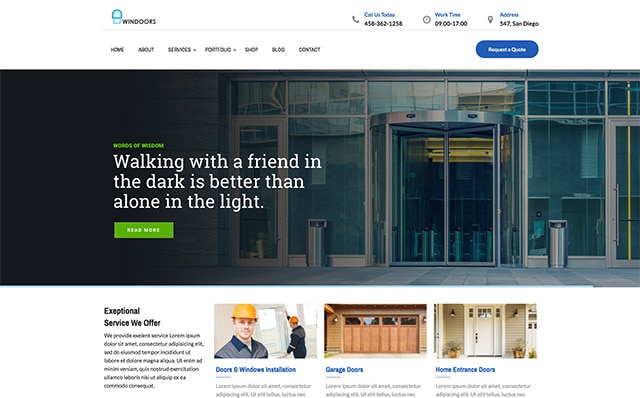Open the Home menu item
Viewport: 640px width, 398px height.
coord(117,50)
